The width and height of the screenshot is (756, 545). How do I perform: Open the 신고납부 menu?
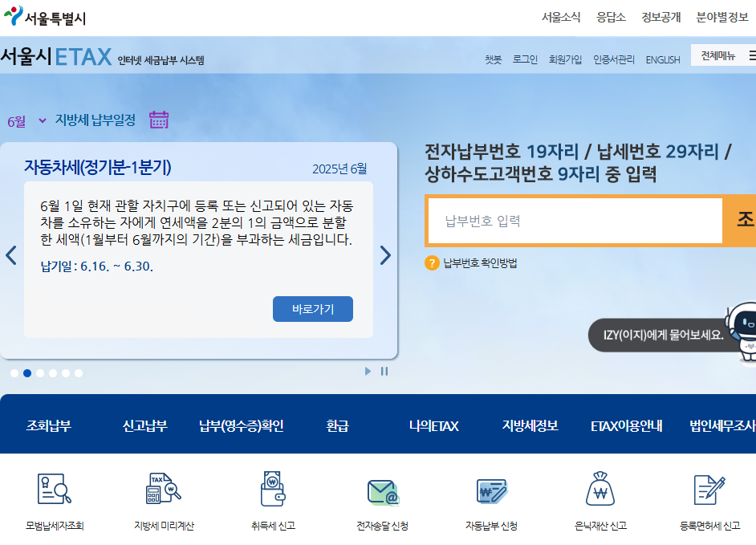pyautogui.click(x=144, y=425)
